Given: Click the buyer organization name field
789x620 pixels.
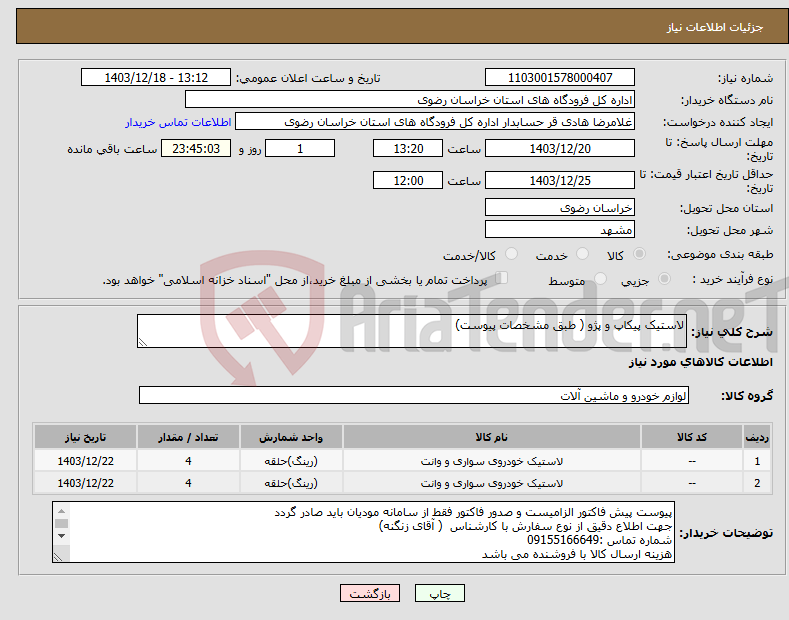Looking at the screenshot, I should tap(410, 100).
